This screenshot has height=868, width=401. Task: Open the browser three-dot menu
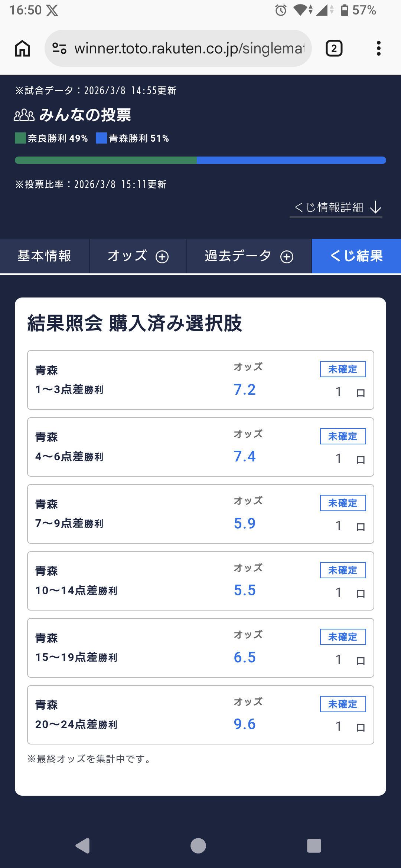pos(378,48)
